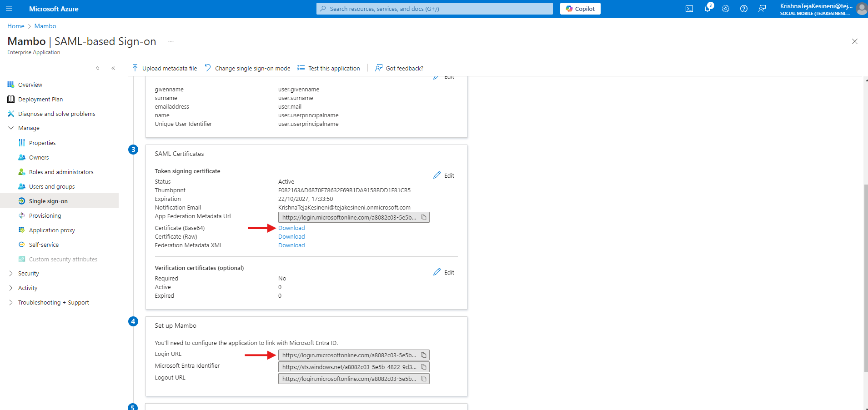Expand the Troubleshooting + Support section
This screenshot has width=868, height=410.
(x=11, y=303)
